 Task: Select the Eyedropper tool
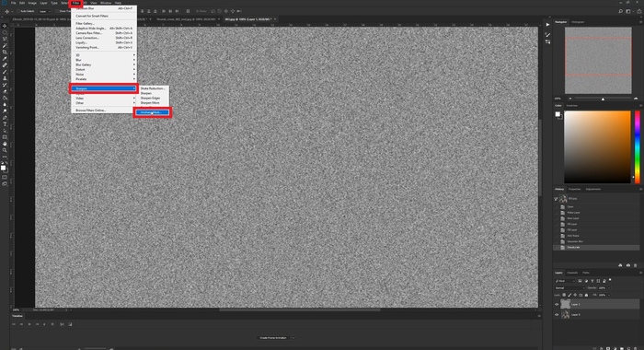pyautogui.click(x=5, y=58)
